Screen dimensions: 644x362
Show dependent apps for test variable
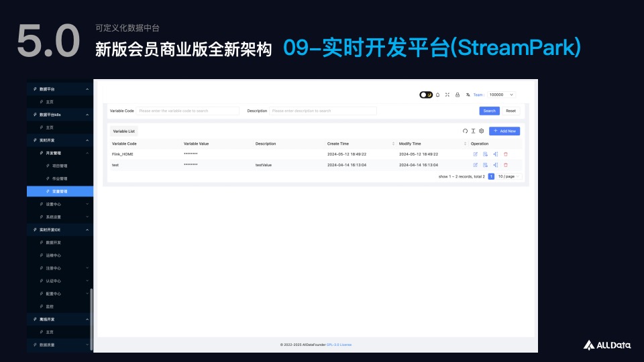tap(496, 165)
